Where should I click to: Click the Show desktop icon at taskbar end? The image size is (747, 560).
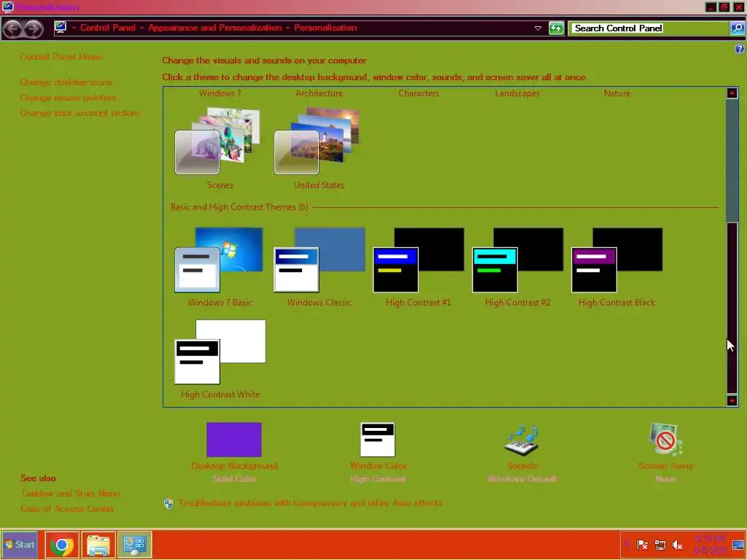click(x=738, y=545)
